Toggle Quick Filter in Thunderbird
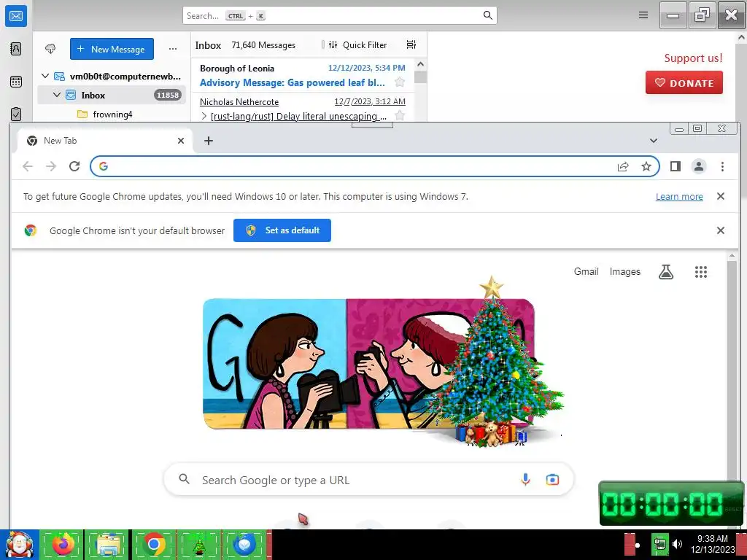 [x=357, y=44]
